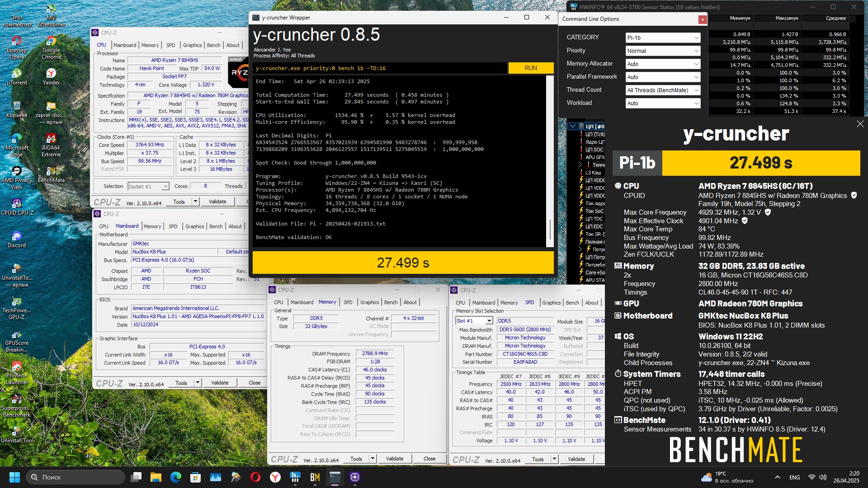Click the BenchMate BM taskbar icon

(x=315, y=477)
